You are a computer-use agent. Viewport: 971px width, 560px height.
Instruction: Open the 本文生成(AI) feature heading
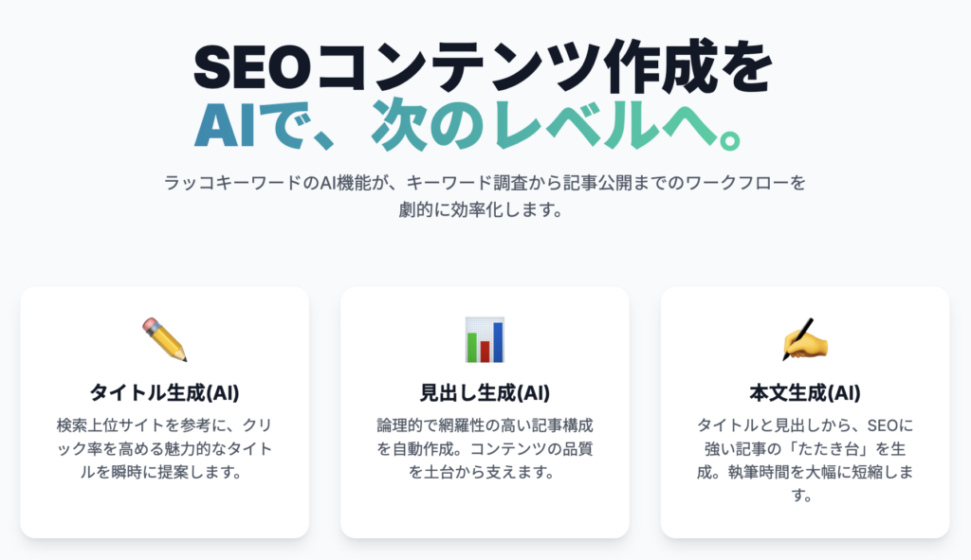pyautogui.click(x=805, y=392)
